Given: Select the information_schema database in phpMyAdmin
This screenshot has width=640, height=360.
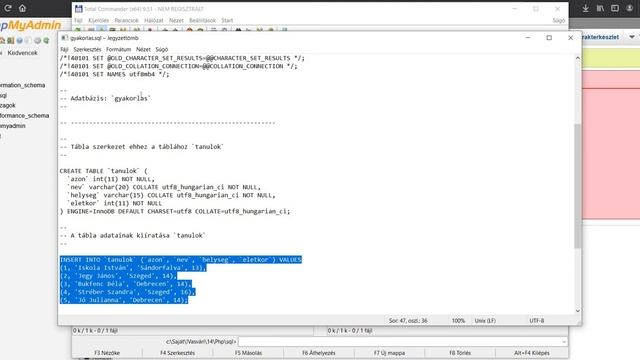Looking at the screenshot, I should 22,85.
